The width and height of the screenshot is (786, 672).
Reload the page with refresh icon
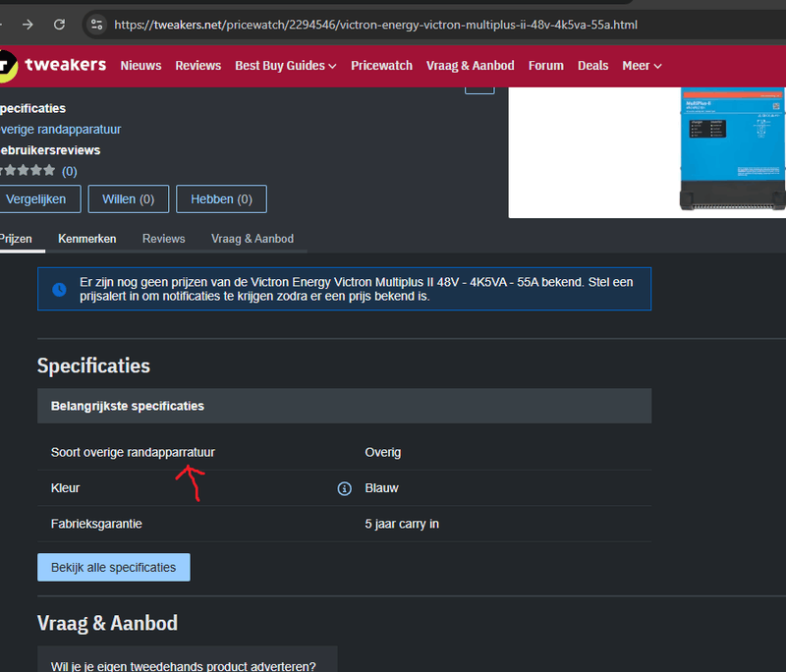[59, 25]
